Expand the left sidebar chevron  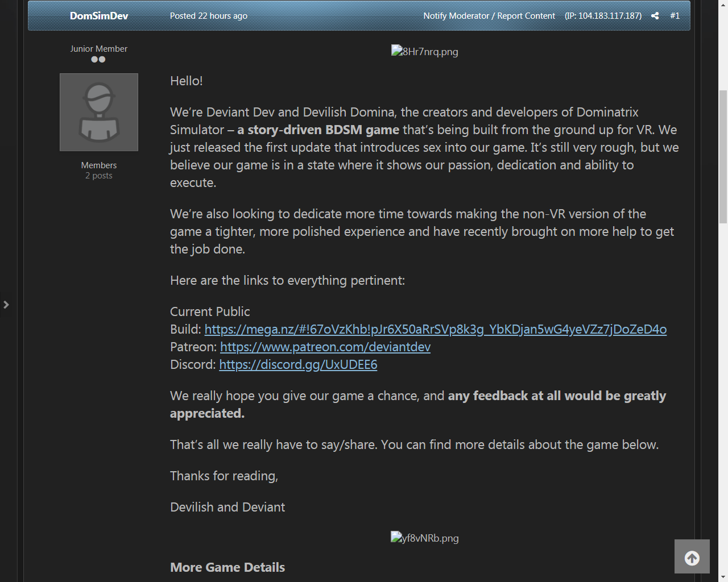click(6, 305)
